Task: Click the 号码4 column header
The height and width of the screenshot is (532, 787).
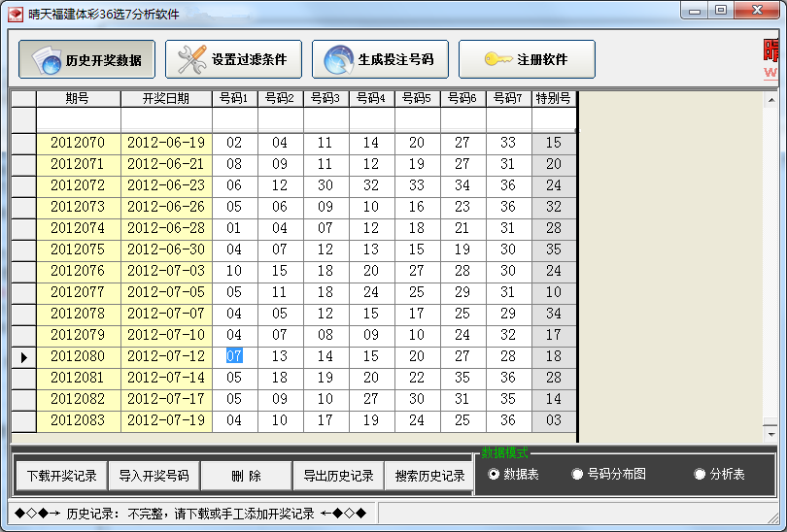Action: tap(372, 99)
